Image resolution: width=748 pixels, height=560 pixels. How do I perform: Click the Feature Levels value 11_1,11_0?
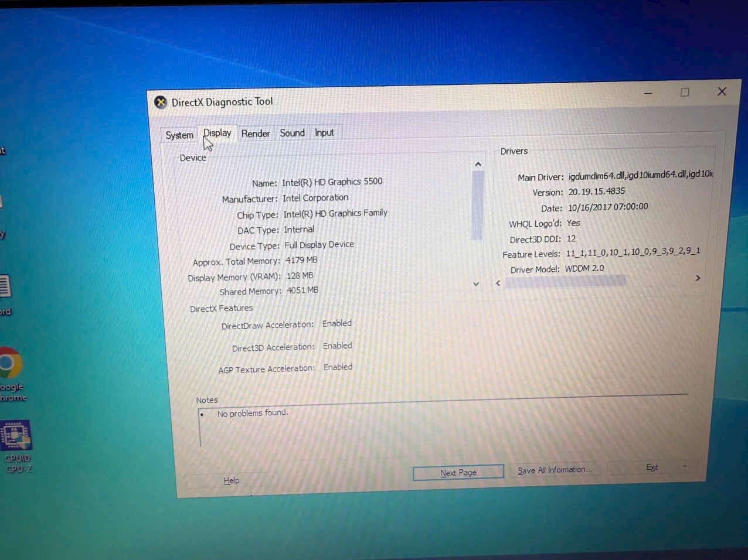coord(633,252)
